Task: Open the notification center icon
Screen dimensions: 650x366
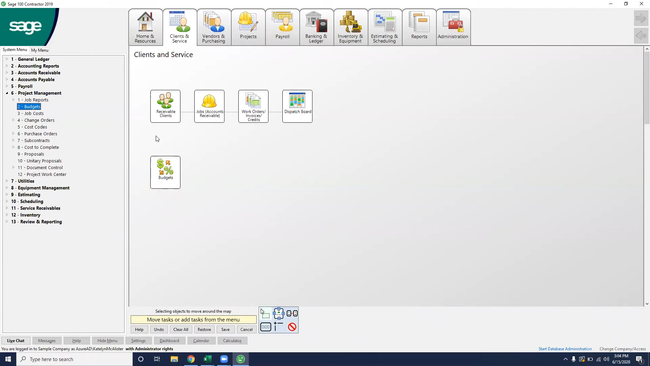Action: click(639, 359)
